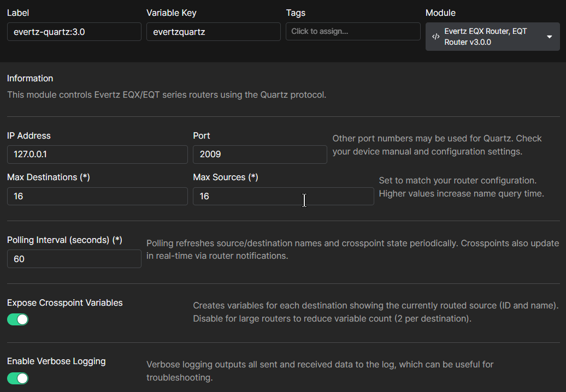
Task: Click the 'IP Address' label
Action: [x=29, y=135]
